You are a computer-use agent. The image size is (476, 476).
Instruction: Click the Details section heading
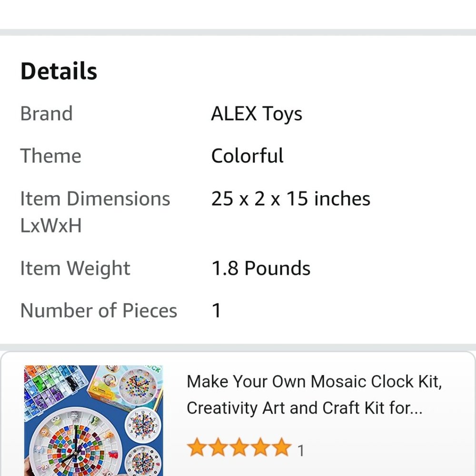58,70
